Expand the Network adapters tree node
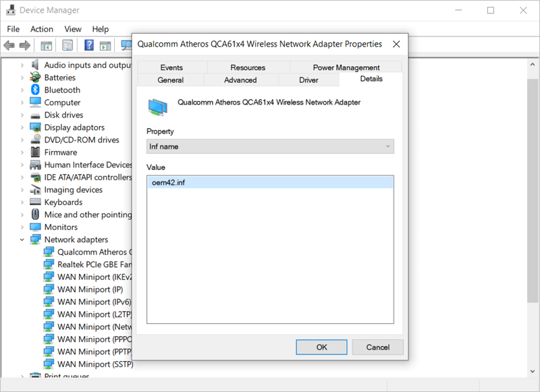Image resolution: width=540 pixels, height=392 pixels. 22,239
